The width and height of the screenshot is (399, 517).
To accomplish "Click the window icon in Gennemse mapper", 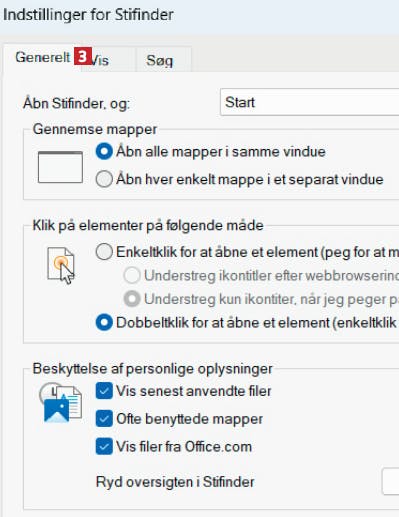I will pyautogui.click(x=60, y=167).
